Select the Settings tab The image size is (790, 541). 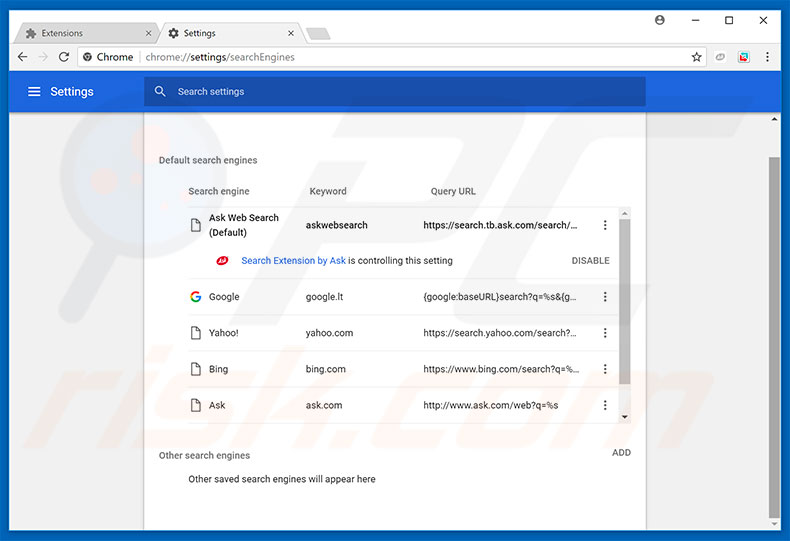232,33
